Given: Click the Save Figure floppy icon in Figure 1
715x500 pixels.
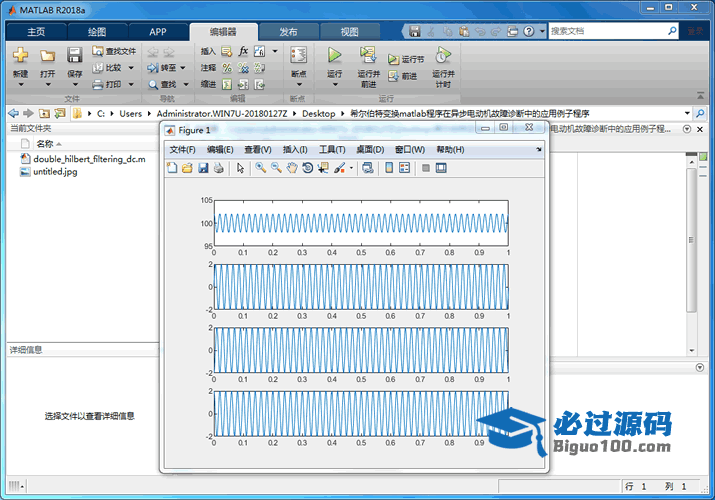Looking at the screenshot, I should tap(203, 168).
